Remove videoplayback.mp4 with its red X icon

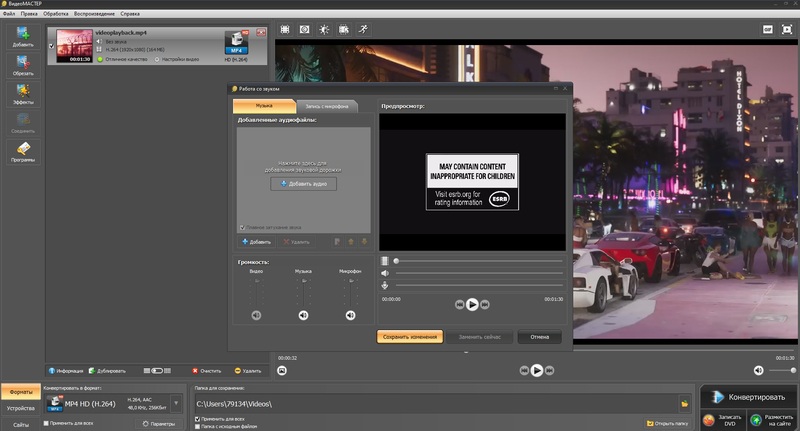click(261, 33)
